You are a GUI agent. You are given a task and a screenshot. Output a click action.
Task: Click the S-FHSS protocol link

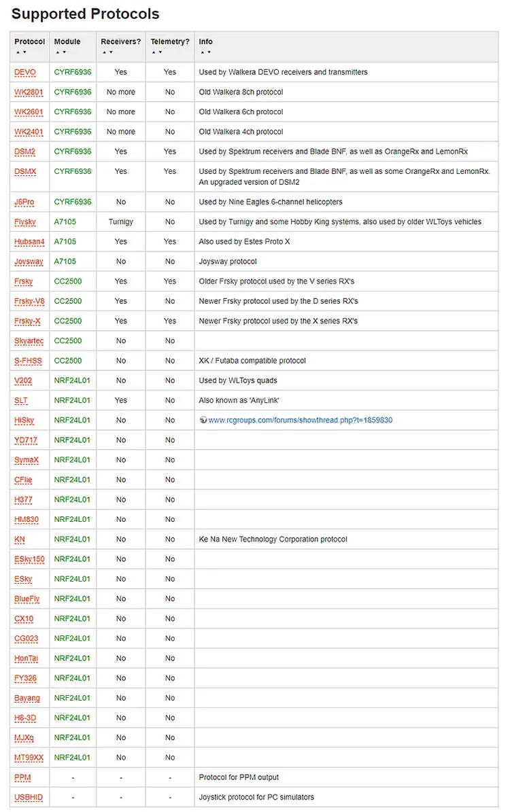28,361
